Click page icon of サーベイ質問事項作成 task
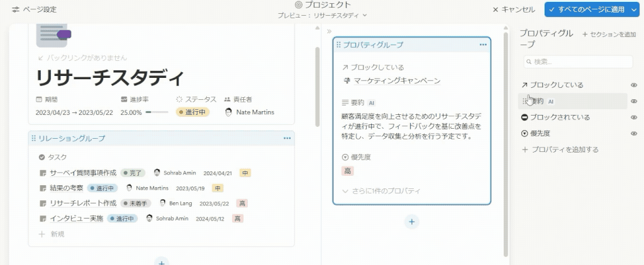The height and width of the screenshot is (265, 644). pos(42,173)
